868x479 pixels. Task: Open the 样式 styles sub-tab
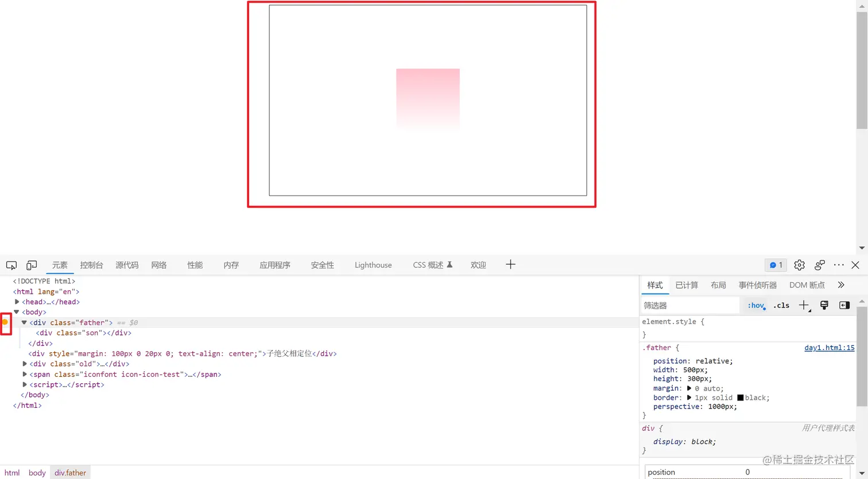click(655, 285)
